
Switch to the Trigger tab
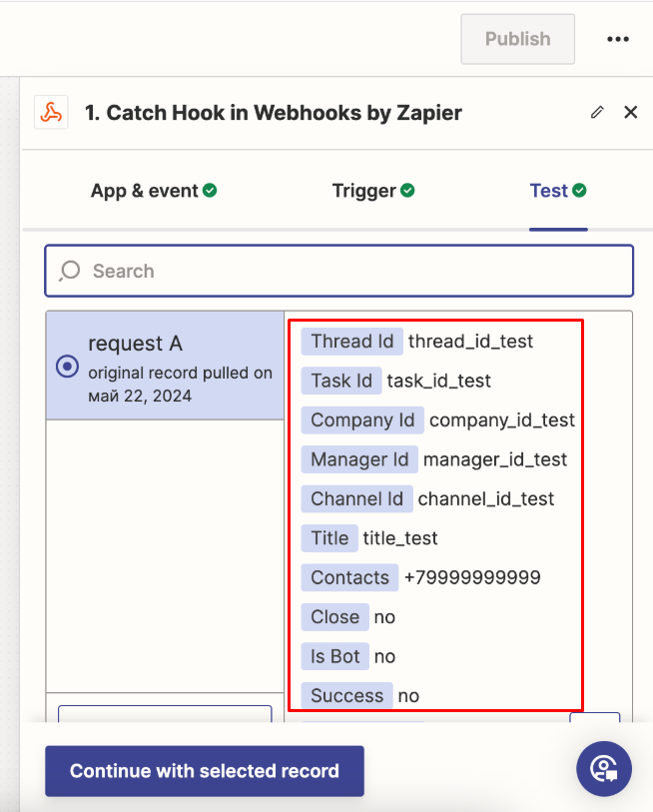tap(363, 191)
